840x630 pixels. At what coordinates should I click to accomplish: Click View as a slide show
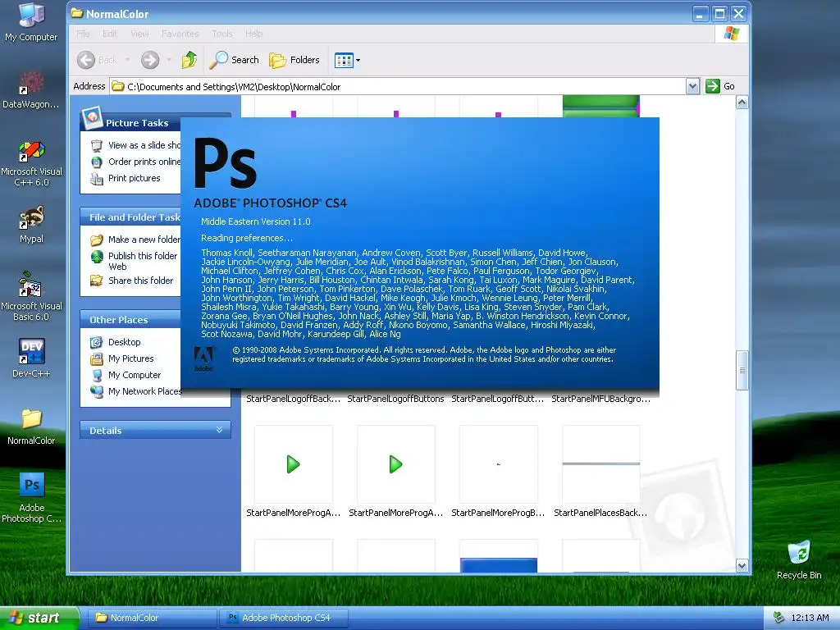(x=135, y=145)
